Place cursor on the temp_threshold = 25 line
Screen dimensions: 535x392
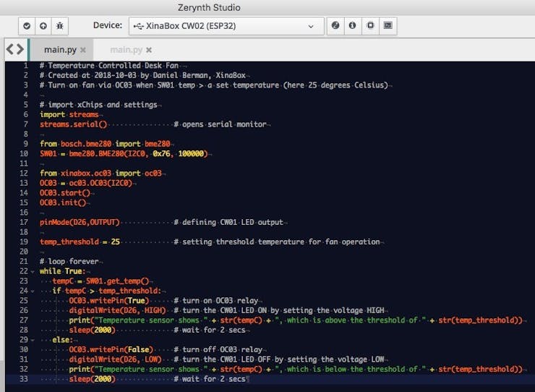click(80, 242)
